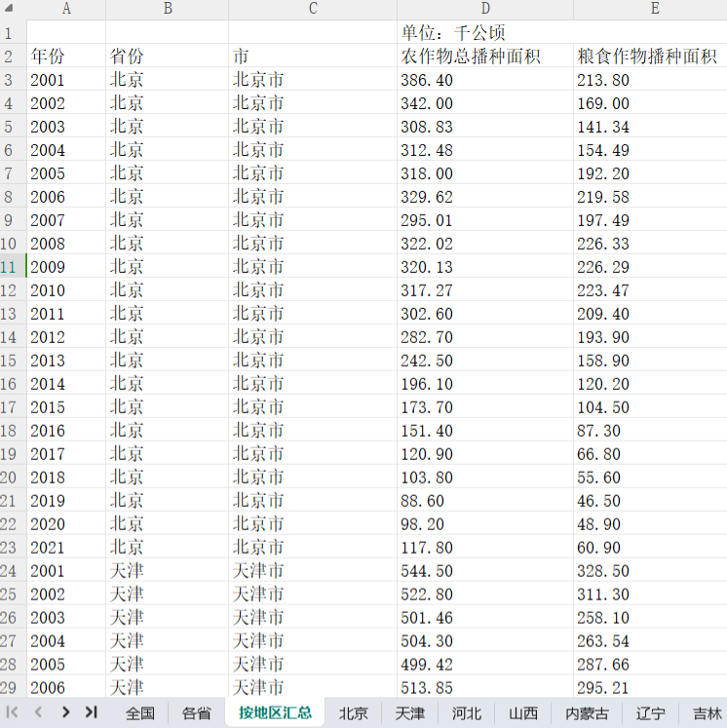Viewport: 727px width, 728px height.
Task: Switch to the 各省 sheet tab
Action: pos(197,713)
